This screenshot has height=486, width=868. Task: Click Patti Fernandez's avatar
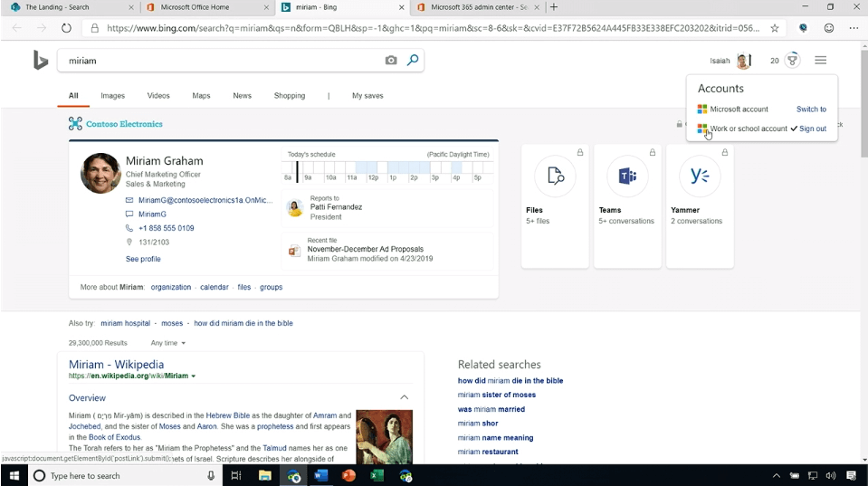(x=295, y=208)
